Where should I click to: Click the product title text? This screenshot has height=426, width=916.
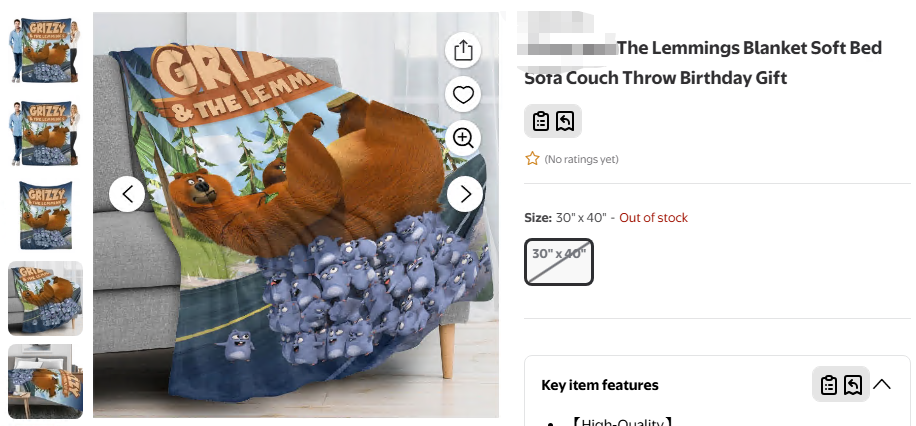click(703, 63)
